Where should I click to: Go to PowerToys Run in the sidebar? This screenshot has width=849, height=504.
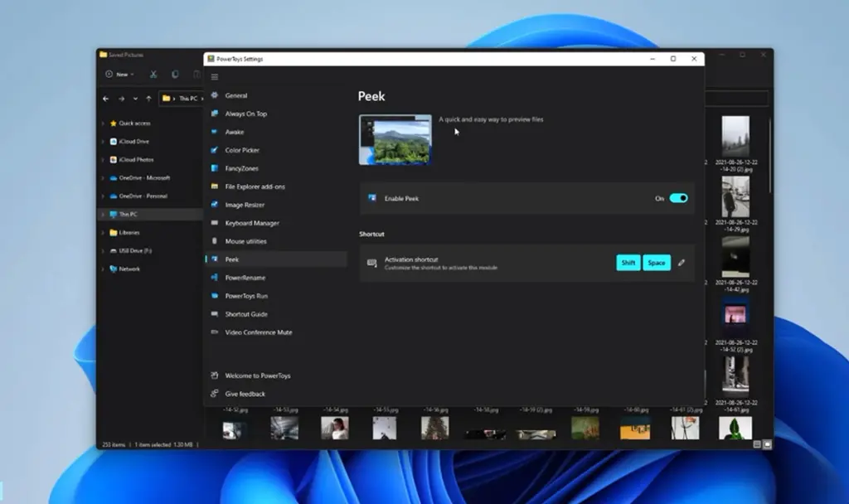(x=246, y=296)
